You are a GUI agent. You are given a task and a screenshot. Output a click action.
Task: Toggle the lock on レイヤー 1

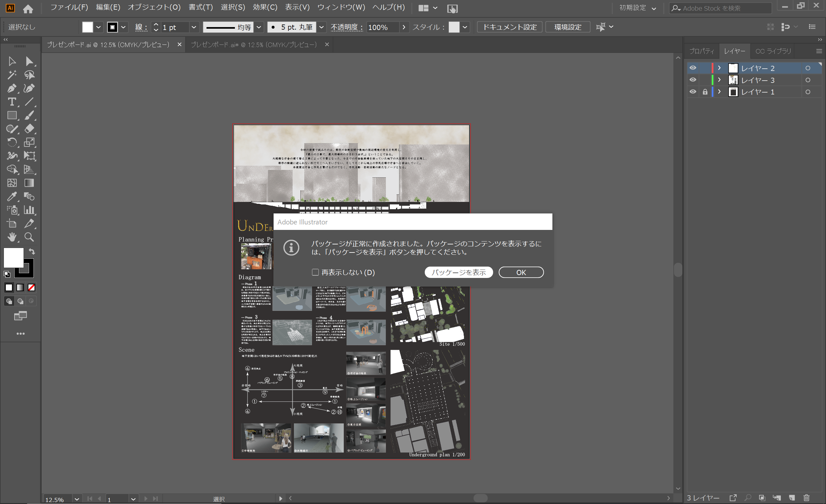(x=705, y=92)
